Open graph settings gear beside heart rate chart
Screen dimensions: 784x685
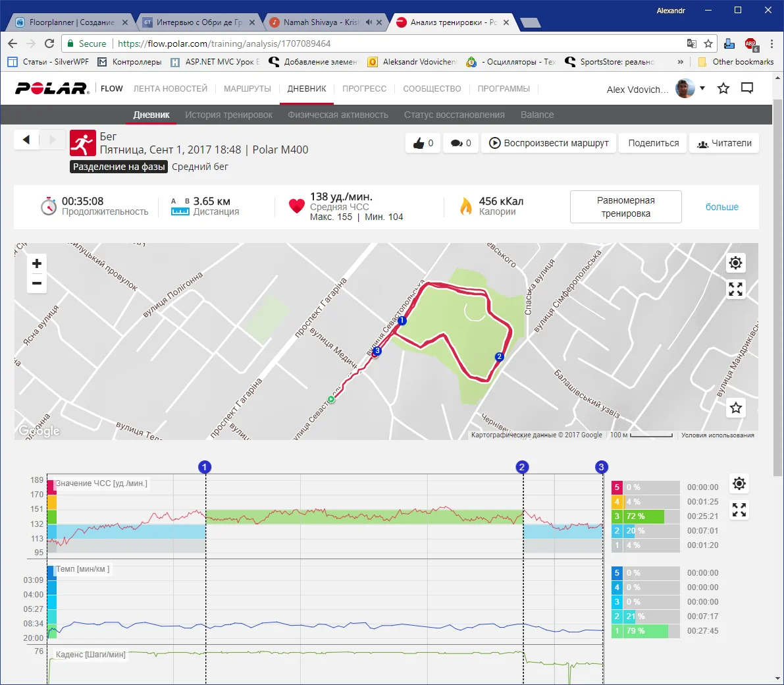739,484
